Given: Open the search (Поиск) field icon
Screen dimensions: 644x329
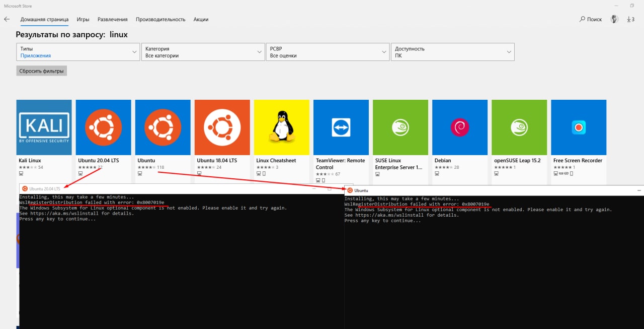Looking at the screenshot, I should [x=582, y=19].
